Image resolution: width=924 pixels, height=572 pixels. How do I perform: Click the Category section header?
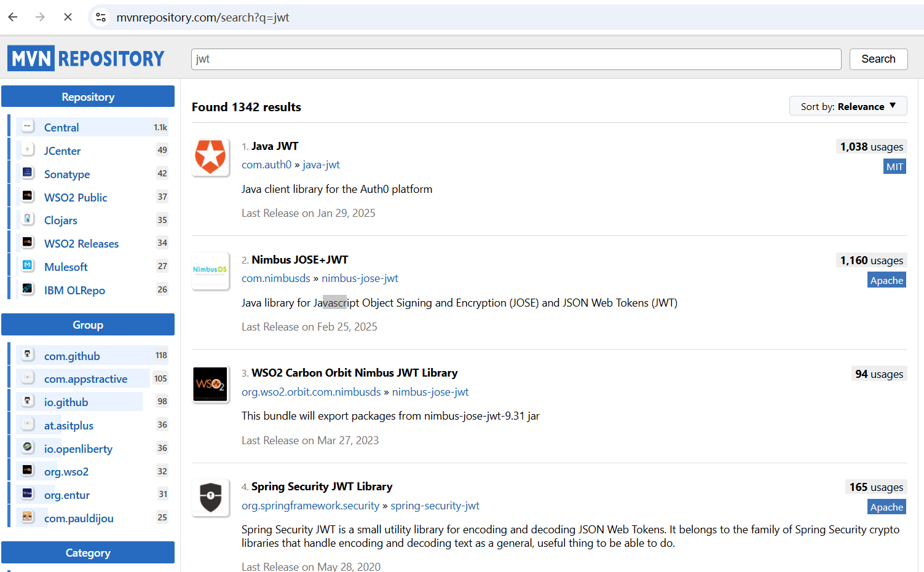tap(88, 552)
